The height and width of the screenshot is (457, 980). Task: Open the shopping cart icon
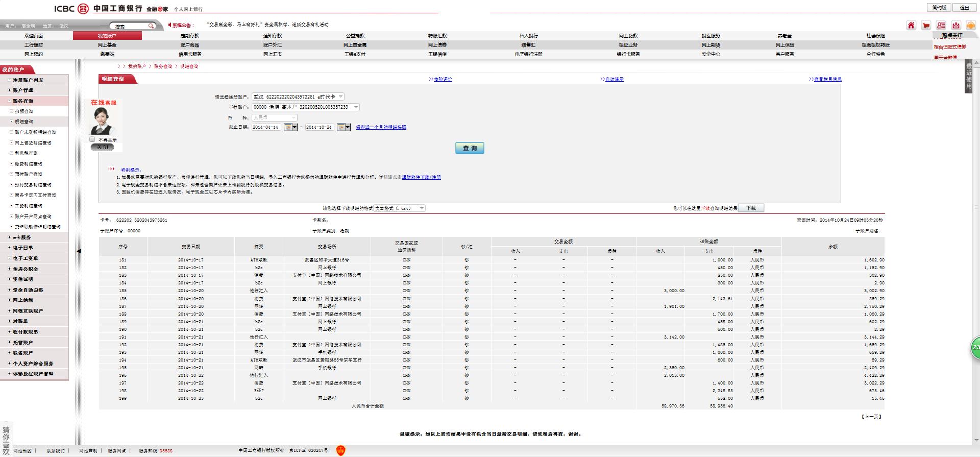point(926,26)
